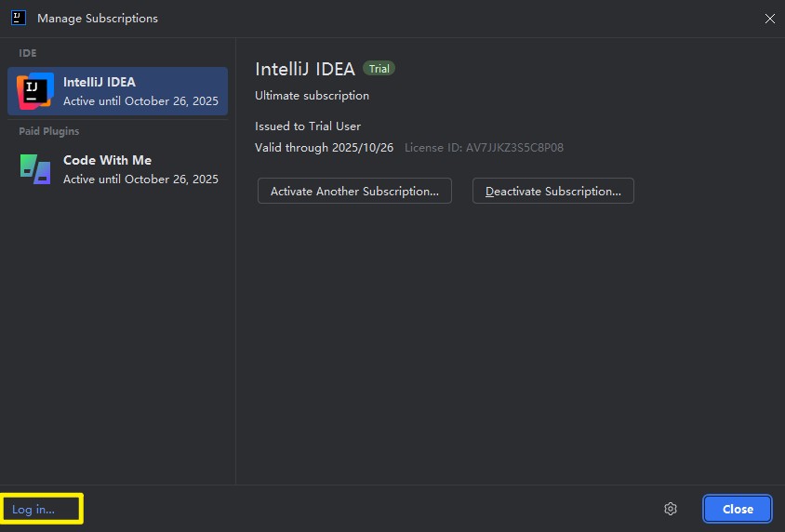Click the Issued to Trial User text

308,126
